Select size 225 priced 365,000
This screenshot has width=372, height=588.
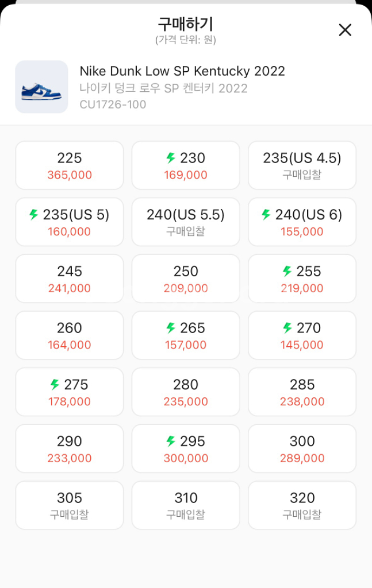pyautogui.click(x=70, y=165)
